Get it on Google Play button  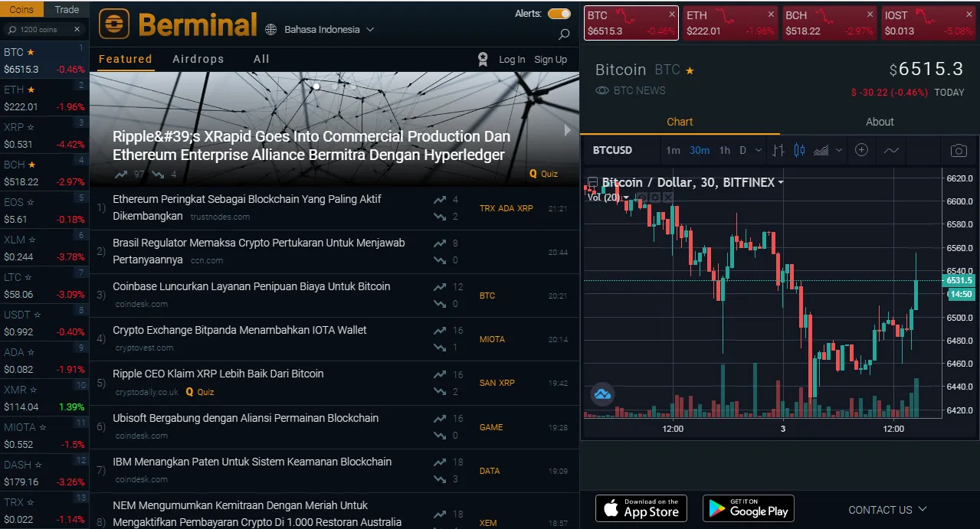click(749, 508)
